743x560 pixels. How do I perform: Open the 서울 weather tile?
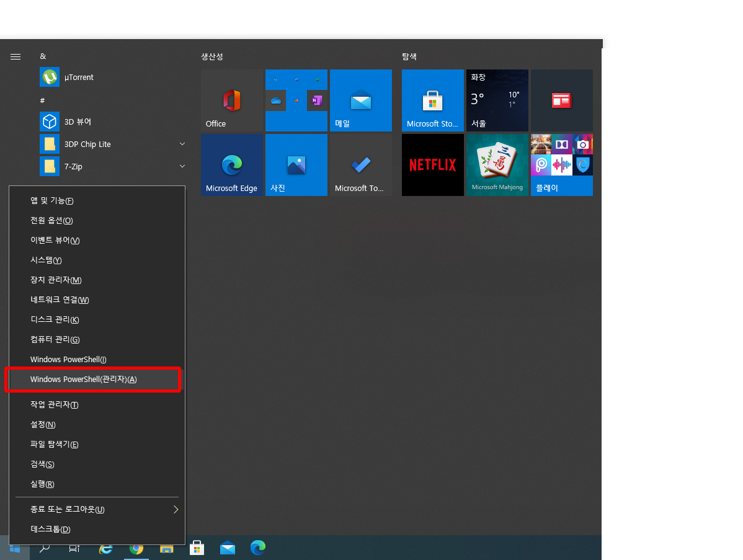pyautogui.click(x=497, y=100)
